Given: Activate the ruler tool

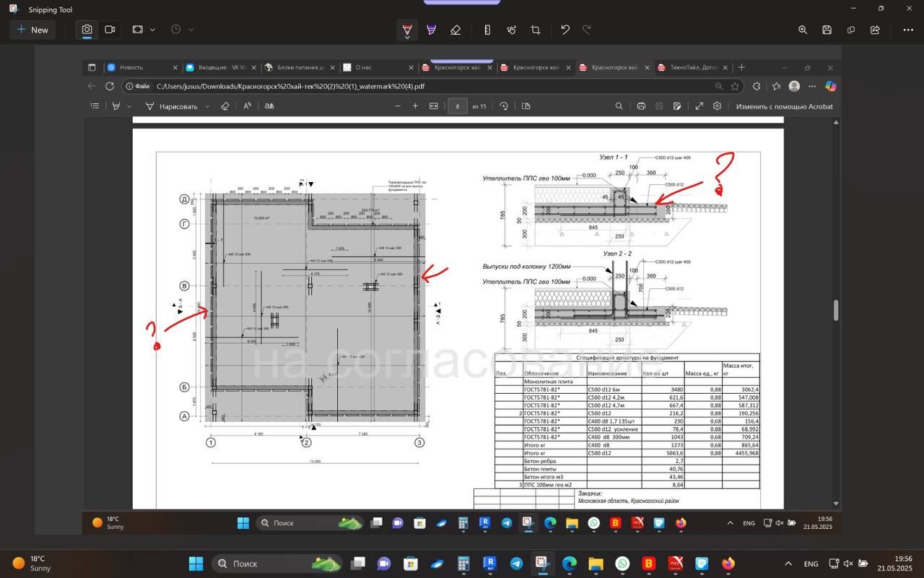Looking at the screenshot, I should point(487,30).
